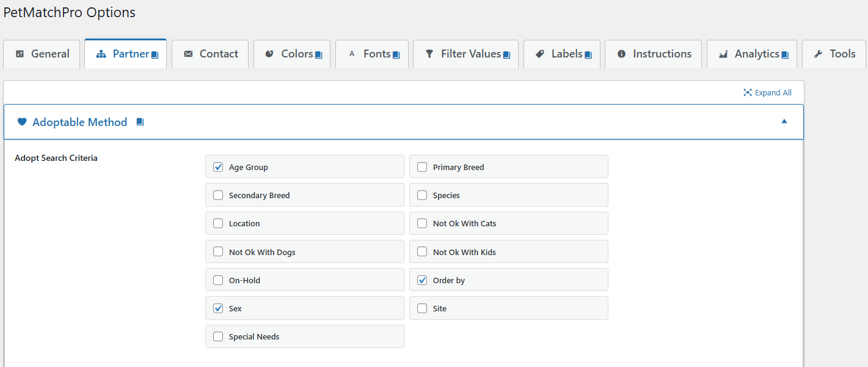Check Not Ok With Kids checkbox

(x=422, y=252)
